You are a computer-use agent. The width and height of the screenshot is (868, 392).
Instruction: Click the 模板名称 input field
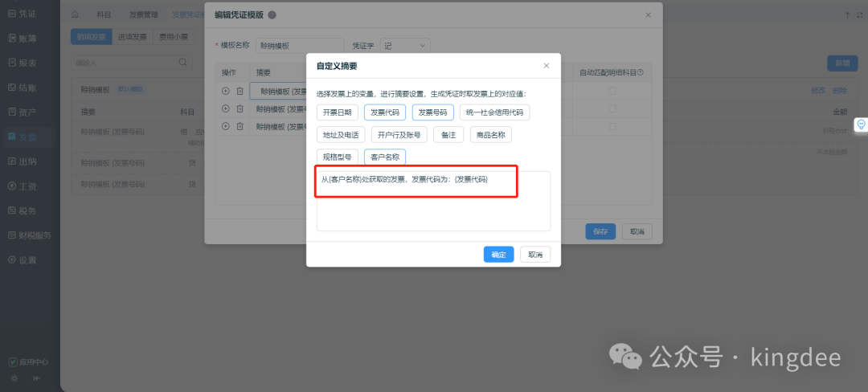tap(298, 47)
